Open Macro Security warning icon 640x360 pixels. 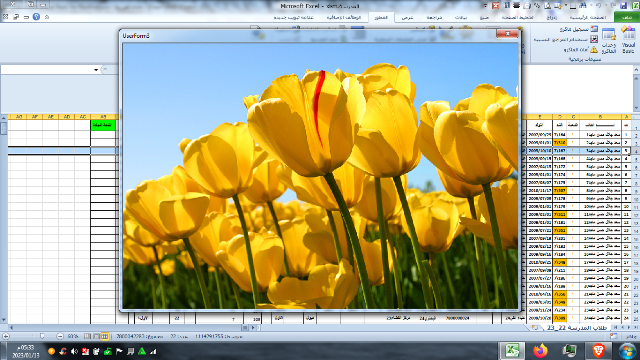[x=594, y=49]
